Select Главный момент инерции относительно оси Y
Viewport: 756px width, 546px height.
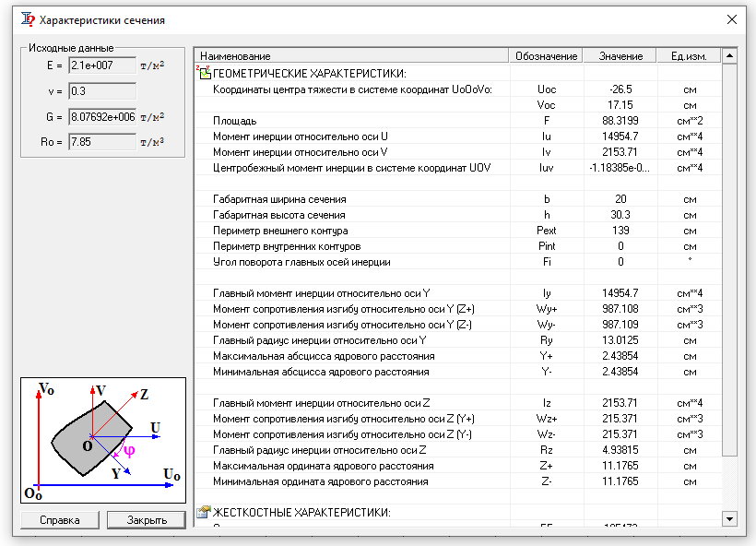pos(458,293)
